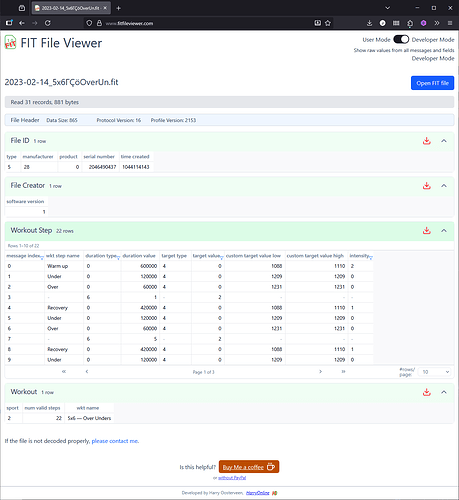Click the FIT File Viewer logo icon
The width and height of the screenshot is (459, 500).
tap(10, 42)
